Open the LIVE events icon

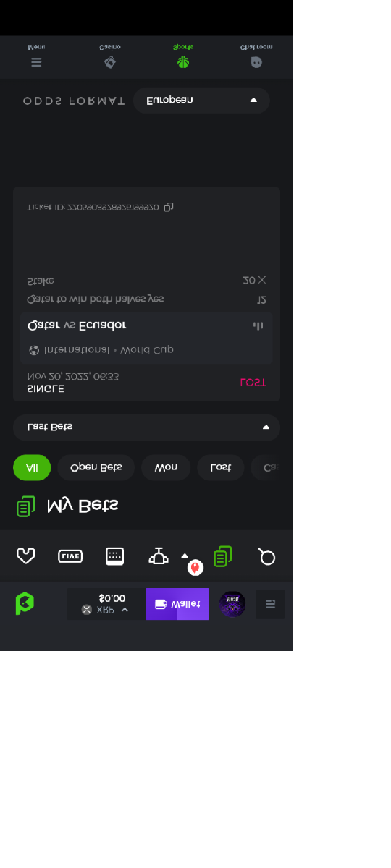(x=70, y=556)
